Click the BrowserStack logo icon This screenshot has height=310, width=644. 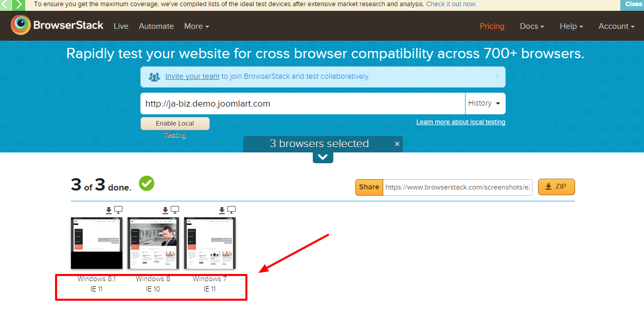click(x=21, y=25)
